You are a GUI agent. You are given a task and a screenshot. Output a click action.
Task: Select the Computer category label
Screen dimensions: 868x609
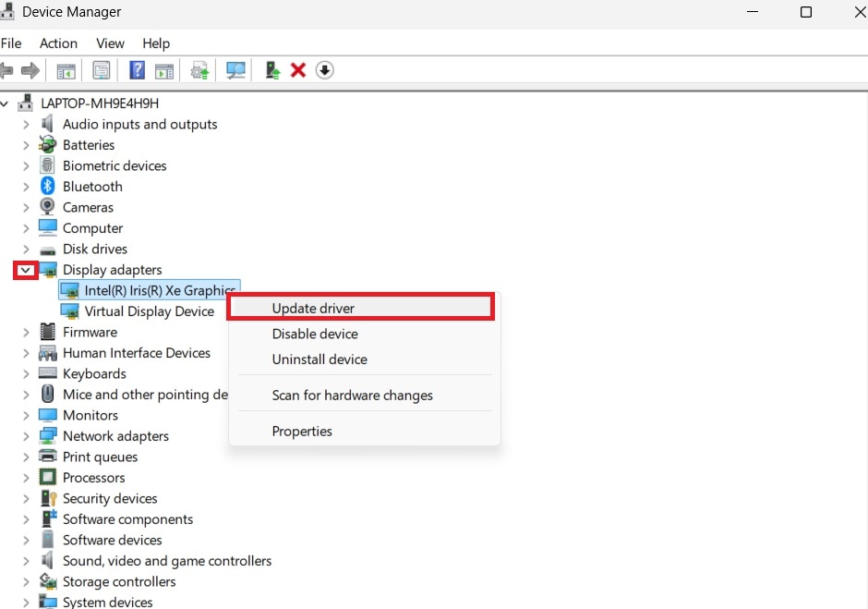point(92,228)
